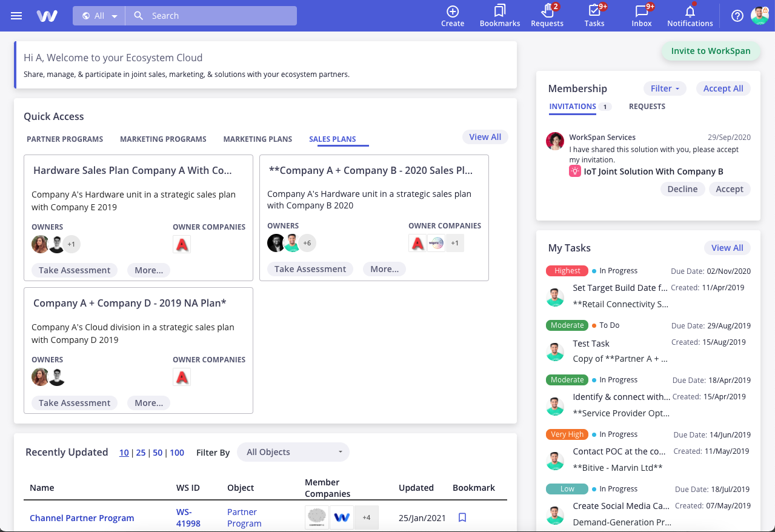Click Wipro logo in Company B card
Screen dimensions: 775x532
coord(436,243)
